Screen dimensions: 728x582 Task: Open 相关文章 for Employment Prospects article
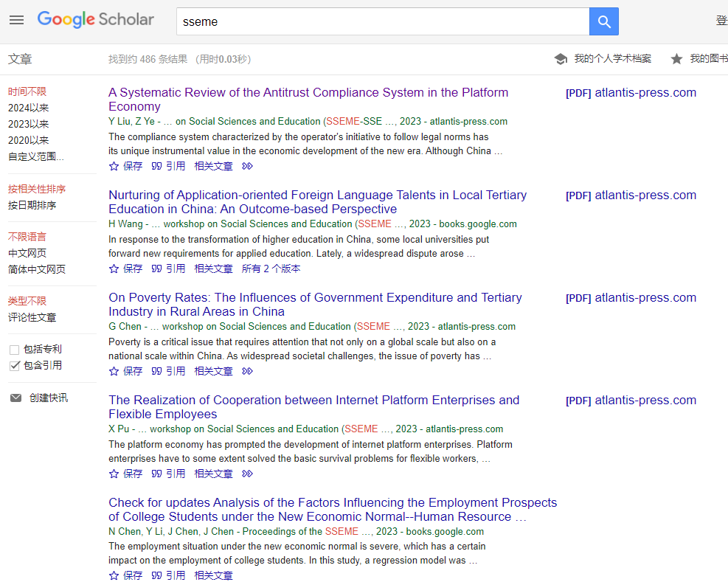click(214, 575)
